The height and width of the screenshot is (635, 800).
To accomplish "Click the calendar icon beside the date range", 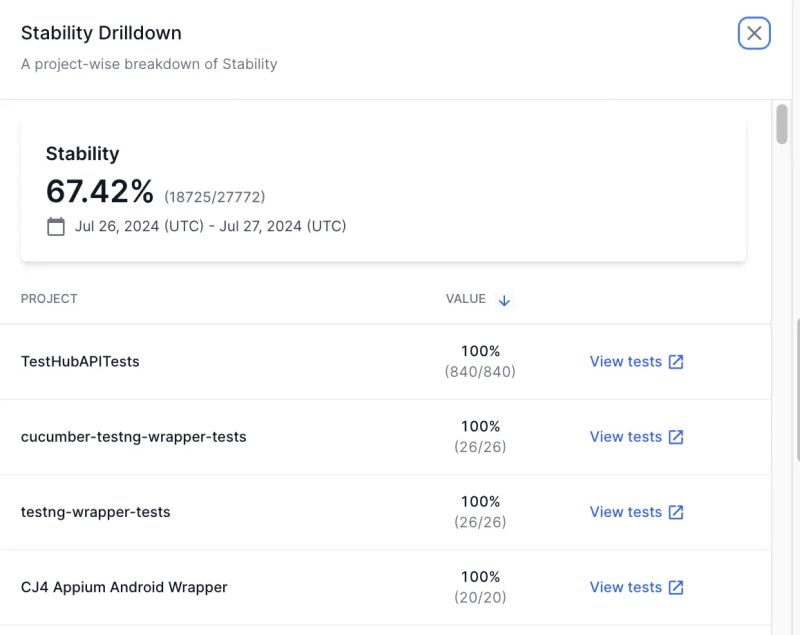I will pyautogui.click(x=55, y=226).
